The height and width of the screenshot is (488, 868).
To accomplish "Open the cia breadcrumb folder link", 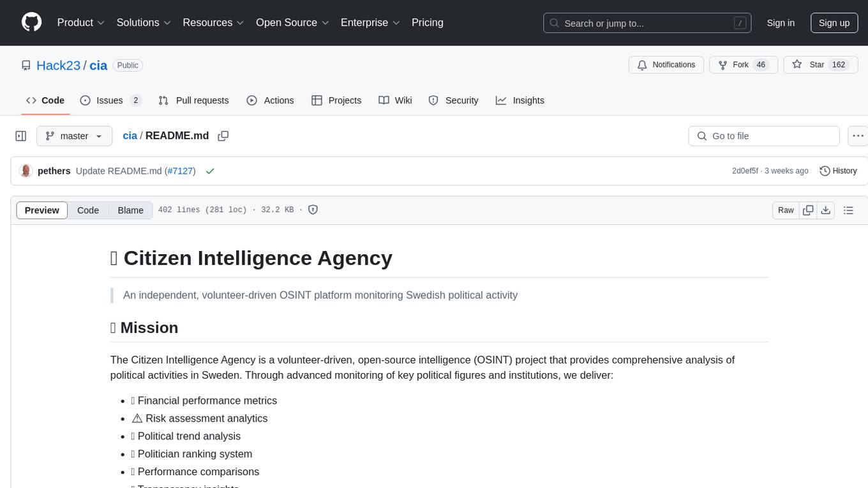I will point(130,136).
